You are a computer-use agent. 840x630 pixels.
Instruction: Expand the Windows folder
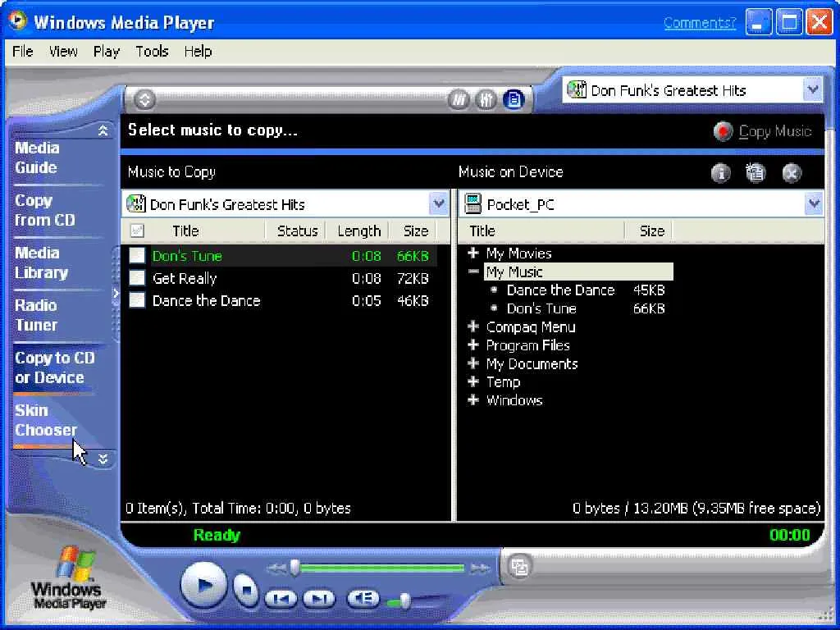pos(473,399)
